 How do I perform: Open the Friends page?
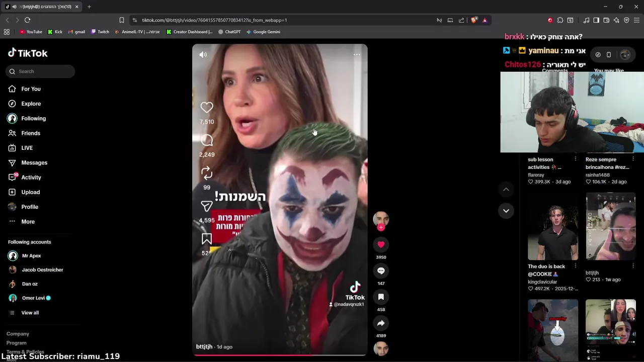[31, 133]
